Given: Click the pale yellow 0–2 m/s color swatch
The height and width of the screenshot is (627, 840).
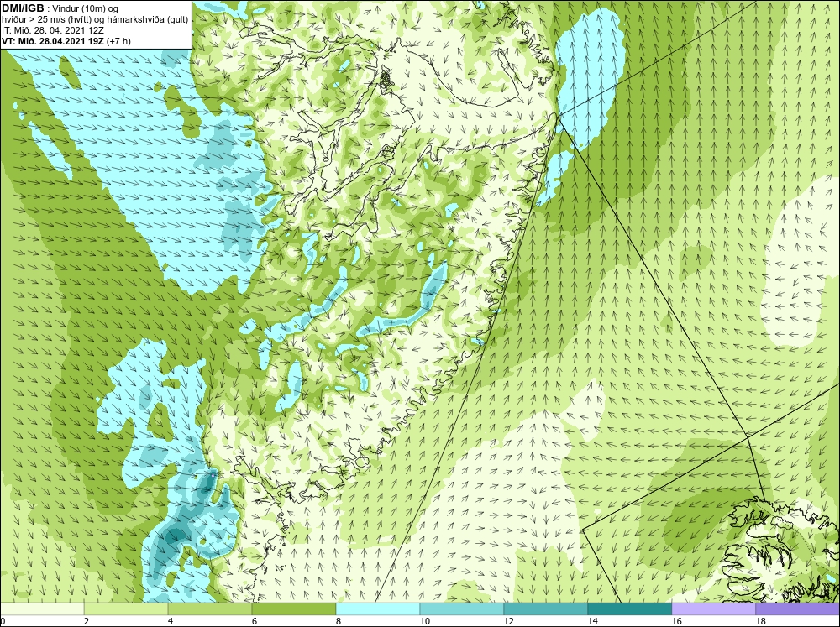Looking at the screenshot, I should coord(42,609).
